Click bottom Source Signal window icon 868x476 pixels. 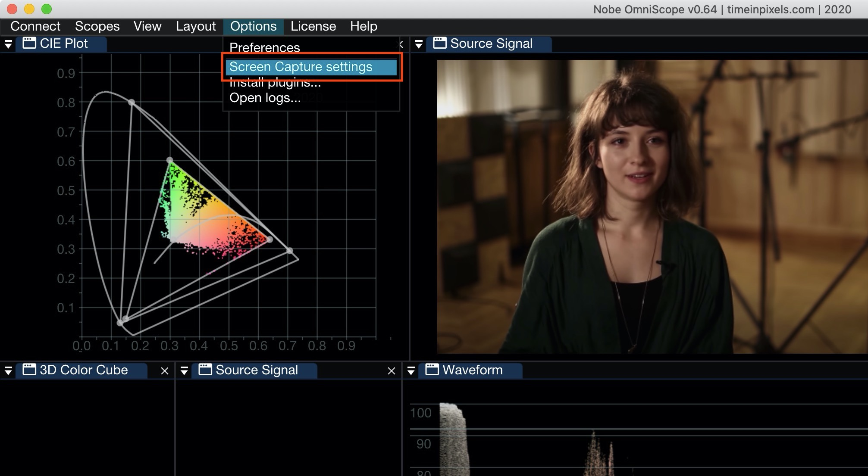click(x=205, y=370)
